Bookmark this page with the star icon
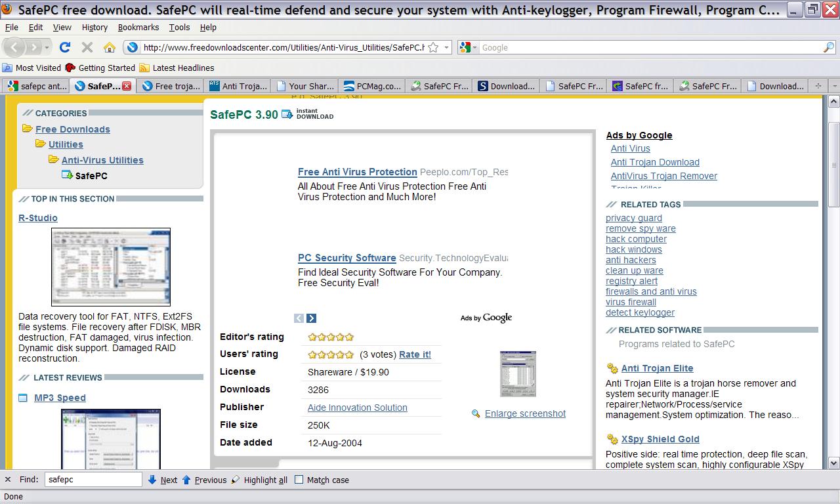The height and width of the screenshot is (504, 840). pyautogui.click(x=433, y=47)
